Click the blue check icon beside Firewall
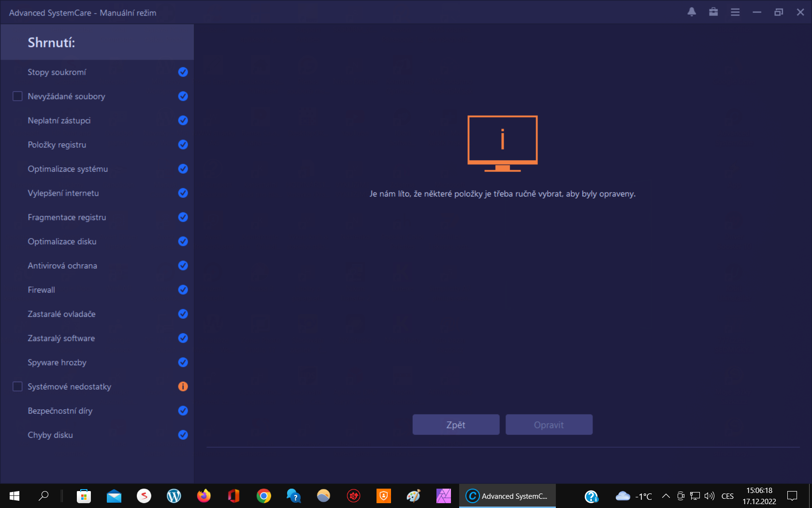 [x=183, y=290]
